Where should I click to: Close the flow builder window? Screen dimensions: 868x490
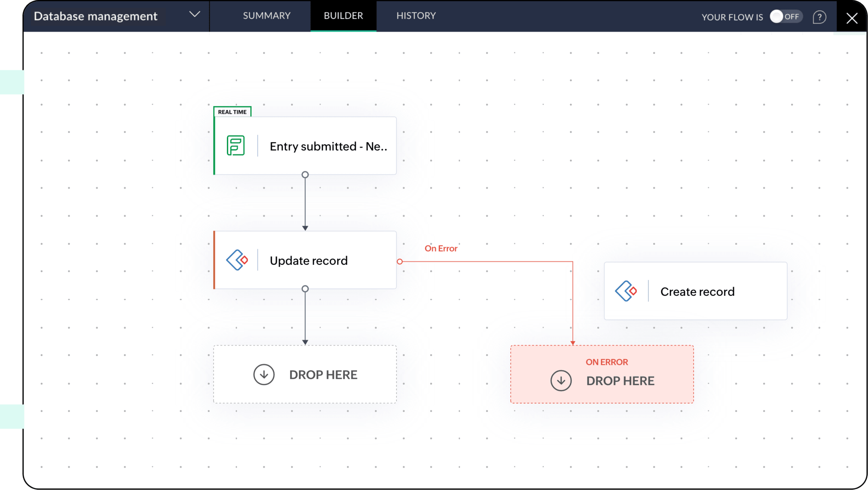852,18
